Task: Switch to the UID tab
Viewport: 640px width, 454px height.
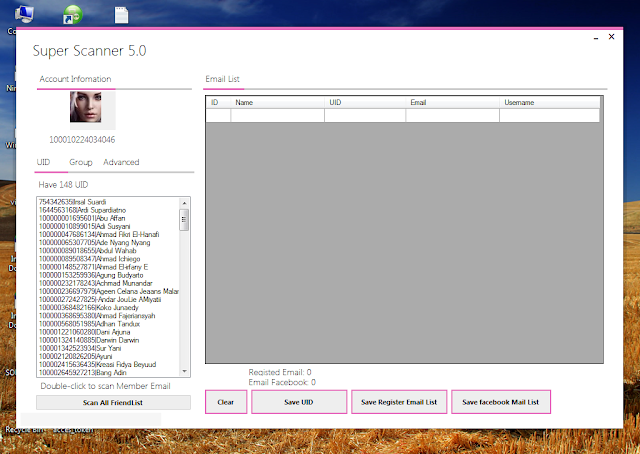Action: pos(43,162)
